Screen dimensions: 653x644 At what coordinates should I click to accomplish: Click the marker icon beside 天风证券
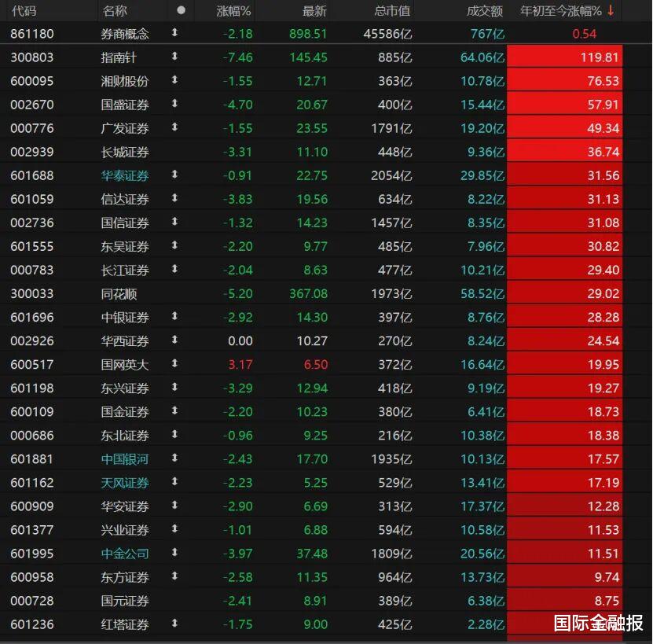point(174,481)
